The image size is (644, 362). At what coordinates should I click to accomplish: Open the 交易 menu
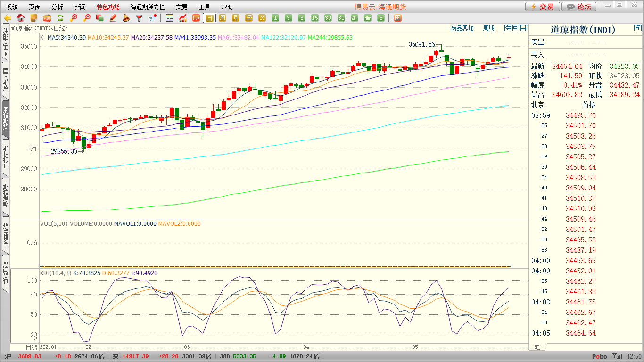(182, 7)
